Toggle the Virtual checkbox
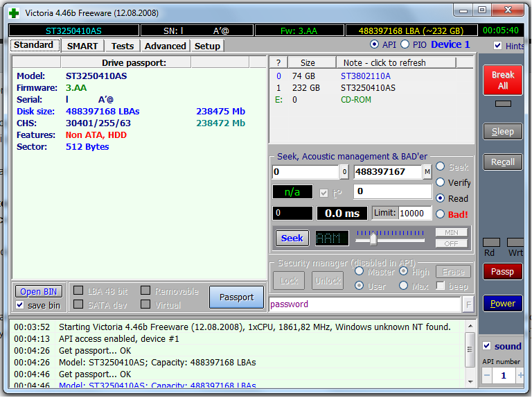The height and width of the screenshot is (398, 532). click(x=145, y=304)
